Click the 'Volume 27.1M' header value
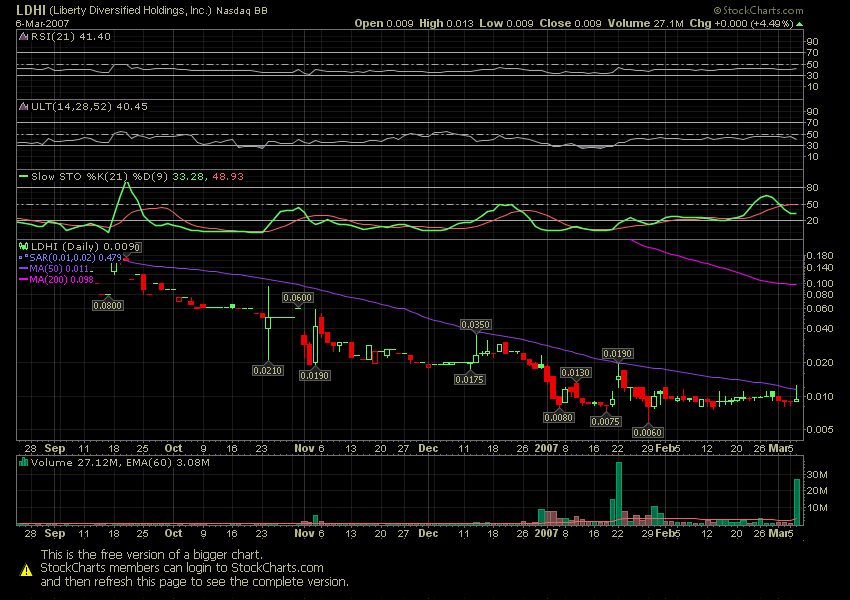Screen dimensions: 850x600 (x=646, y=23)
